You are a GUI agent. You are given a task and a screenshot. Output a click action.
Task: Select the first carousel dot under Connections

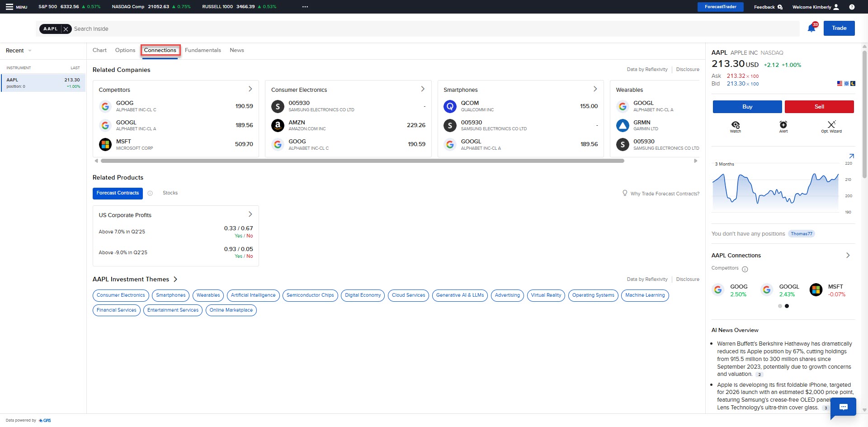(x=780, y=306)
